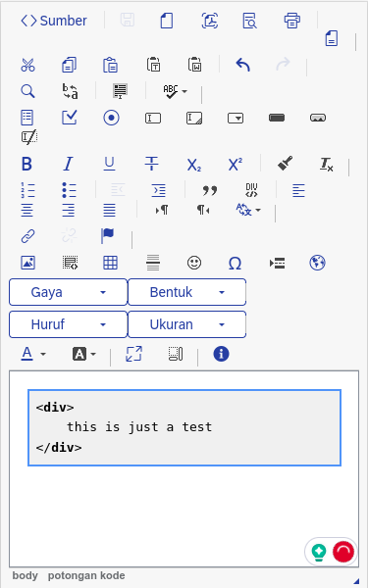Align text left

(x=298, y=190)
